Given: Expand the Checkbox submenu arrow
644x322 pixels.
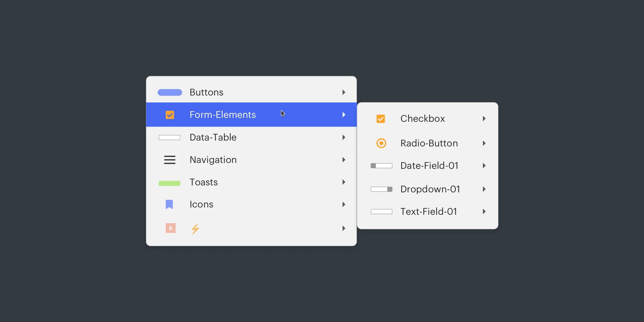Looking at the screenshot, I should pos(484,119).
